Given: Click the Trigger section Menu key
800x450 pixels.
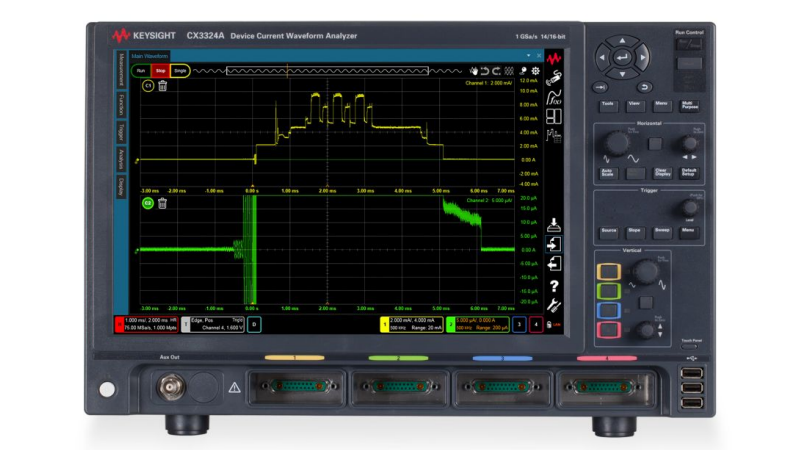Looking at the screenshot, I should tap(688, 232).
